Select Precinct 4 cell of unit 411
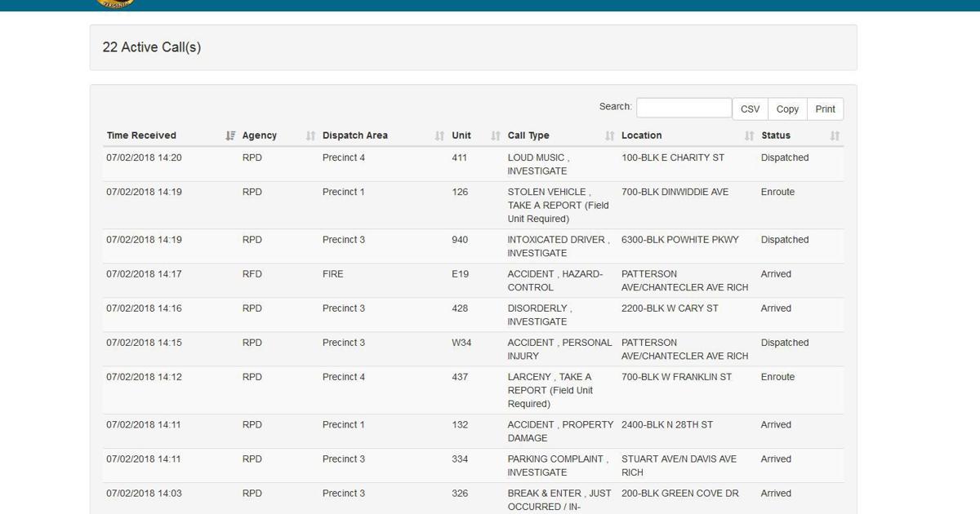The height and width of the screenshot is (514, 980). [344, 157]
